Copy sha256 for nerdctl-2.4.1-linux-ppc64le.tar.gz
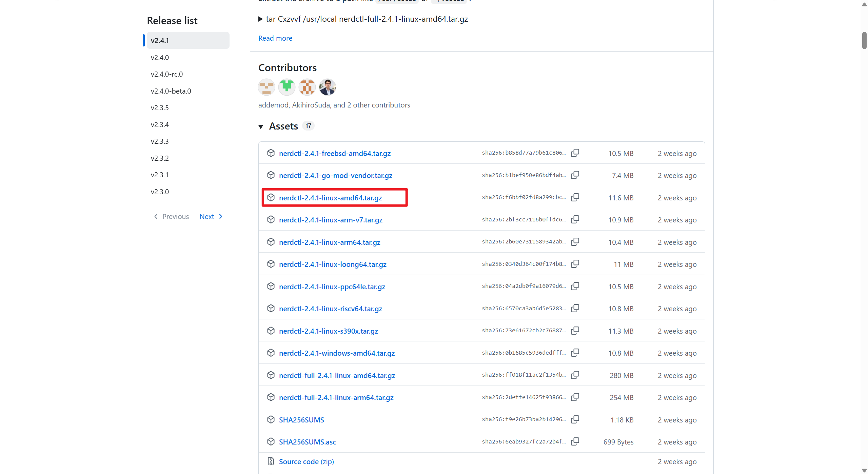This screenshot has height=474, width=868. (x=575, y=286)
